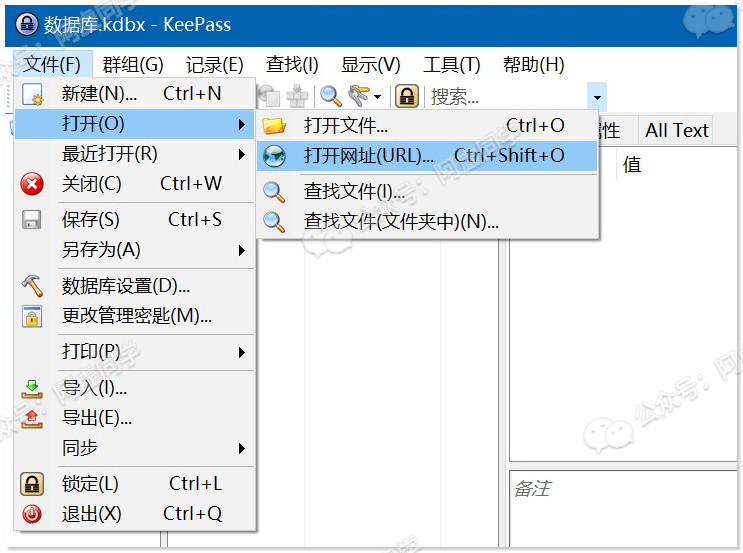The image size is (743, 553).
Task: Click the 备注 notes text area
Action: pyautogui.click(x=624, y=508)
